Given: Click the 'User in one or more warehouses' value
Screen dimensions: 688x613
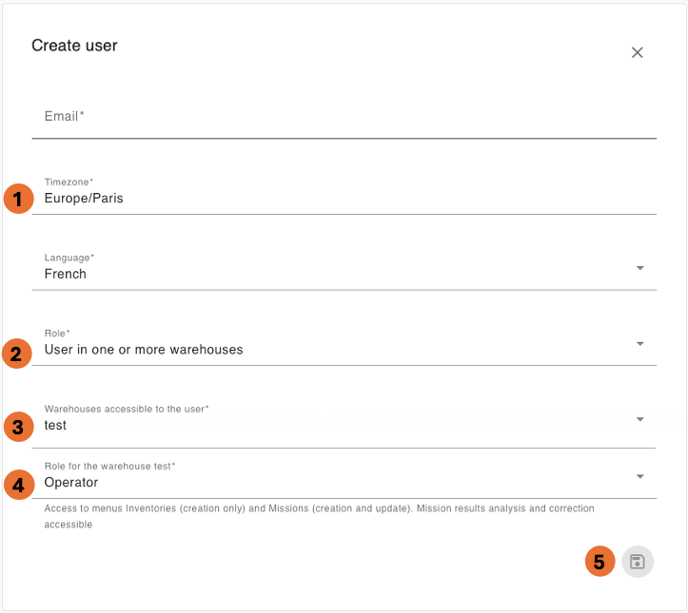Looking at the screenshot, I should [143, 350].
